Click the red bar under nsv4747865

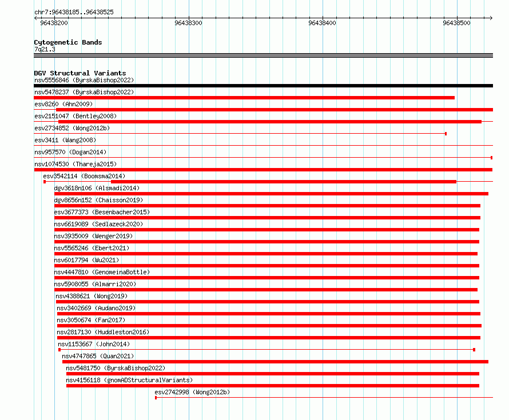[x=275, y=362]
